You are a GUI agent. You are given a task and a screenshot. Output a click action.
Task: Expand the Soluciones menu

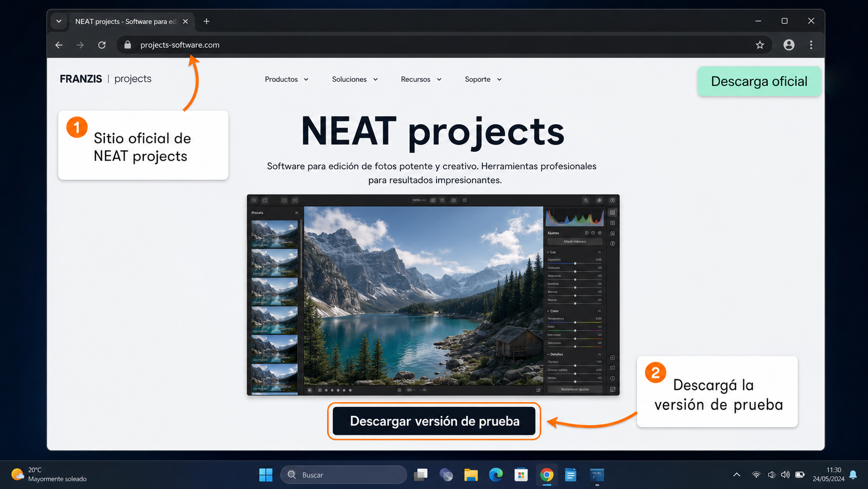click(355, 80)
